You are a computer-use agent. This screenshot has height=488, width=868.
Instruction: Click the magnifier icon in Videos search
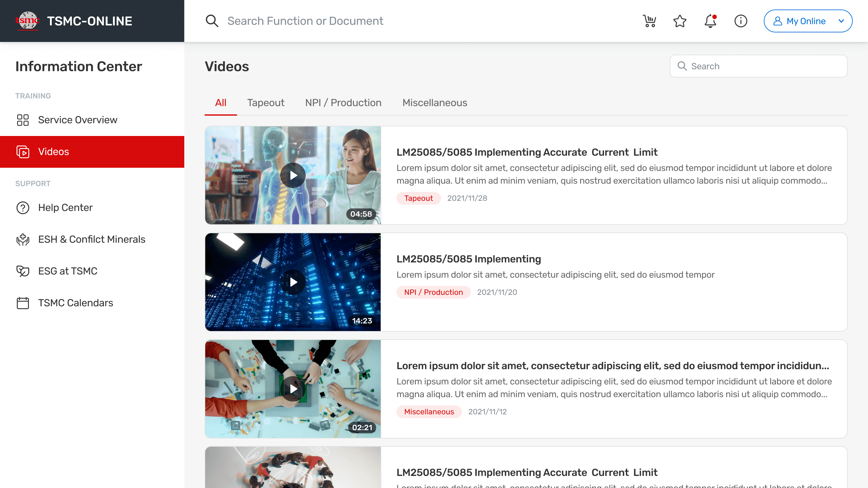682,66
